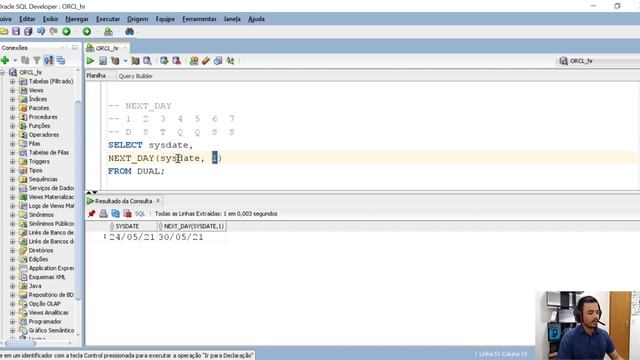The image size is (640, 360).
Task: Expand the Views tree node
Action: [12, 90]
